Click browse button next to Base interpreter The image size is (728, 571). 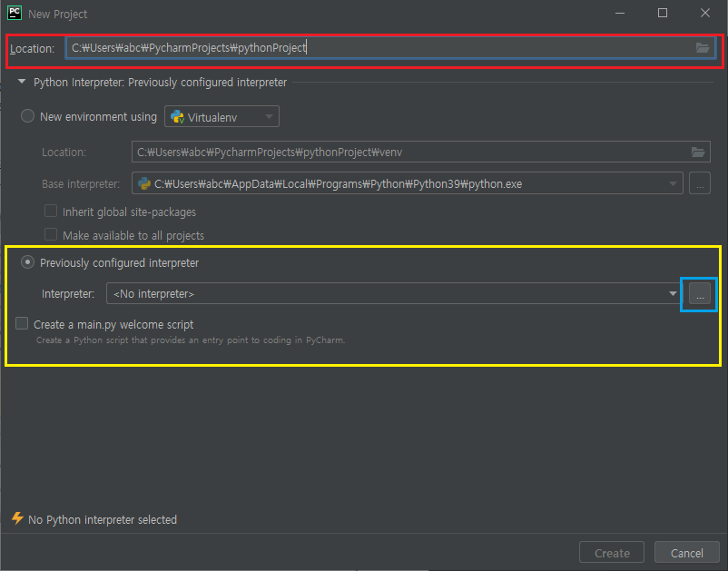coord(700,183)
